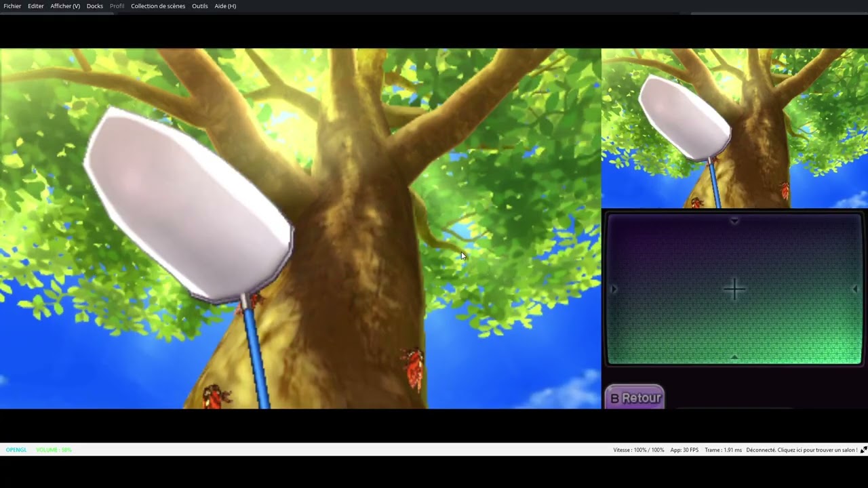Screen dimensions: 868x488
Task: Click the crosshair at touch-screen center
Action: [x=734, y=289]
